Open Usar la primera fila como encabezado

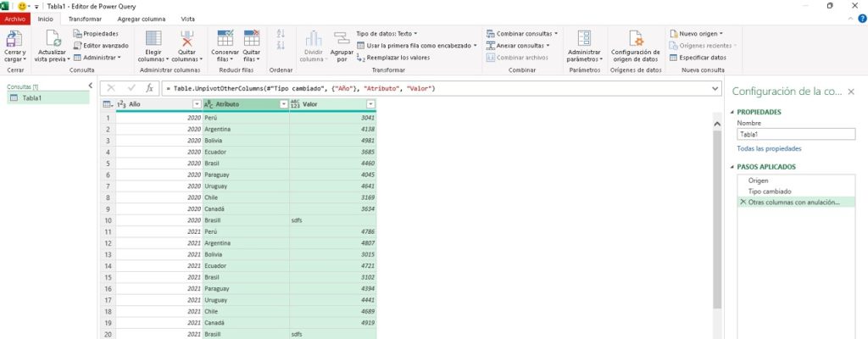point(417,46)
